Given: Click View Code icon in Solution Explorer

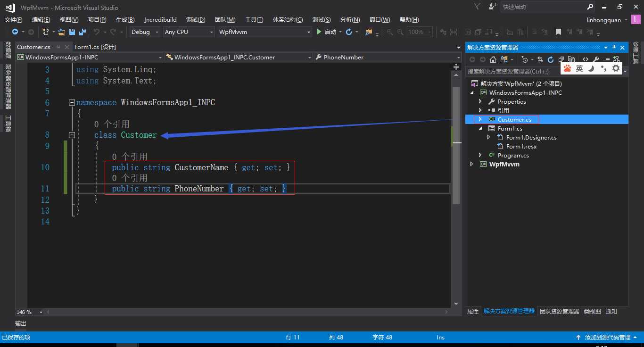Looking at the screenshot, I should pos(586,59).
